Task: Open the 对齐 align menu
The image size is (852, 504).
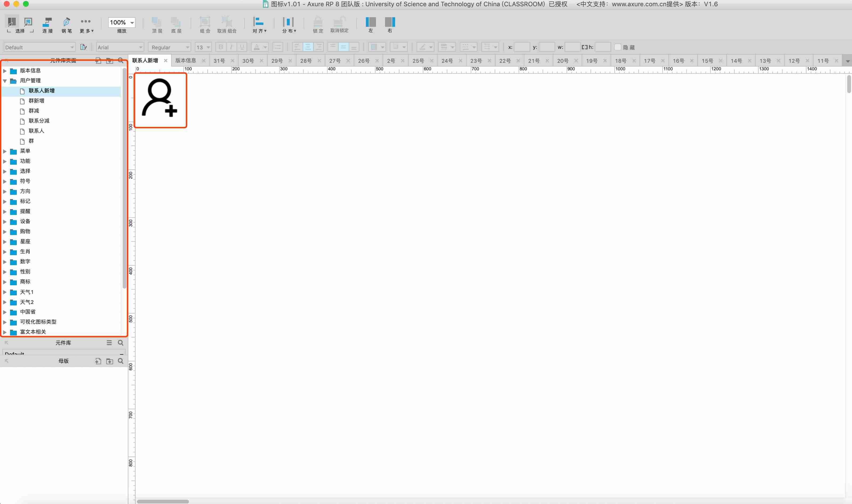Action: [259, 25]
